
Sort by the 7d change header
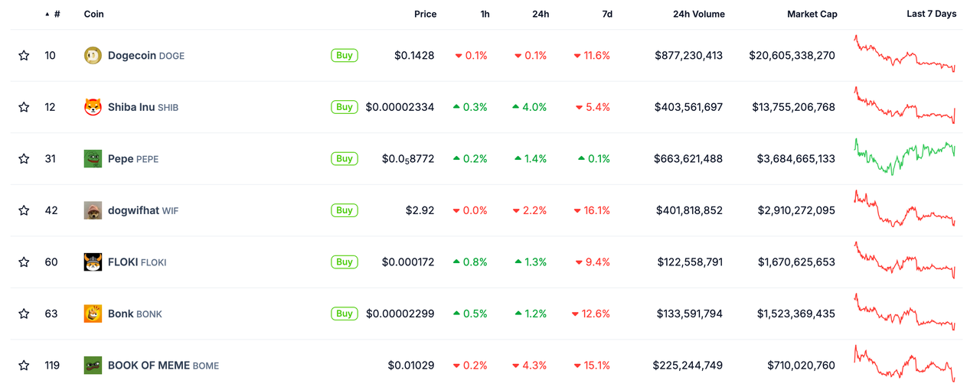pos(606,14)
